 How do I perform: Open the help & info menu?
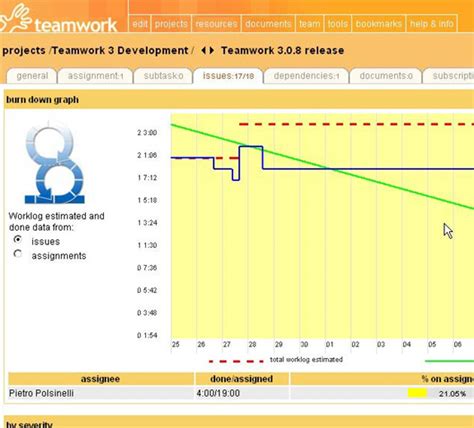431,24
